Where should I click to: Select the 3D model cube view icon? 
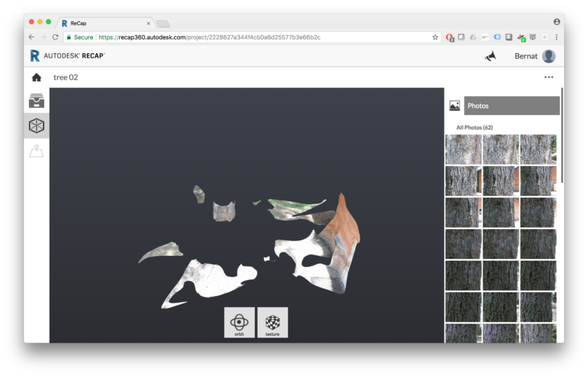36,125
